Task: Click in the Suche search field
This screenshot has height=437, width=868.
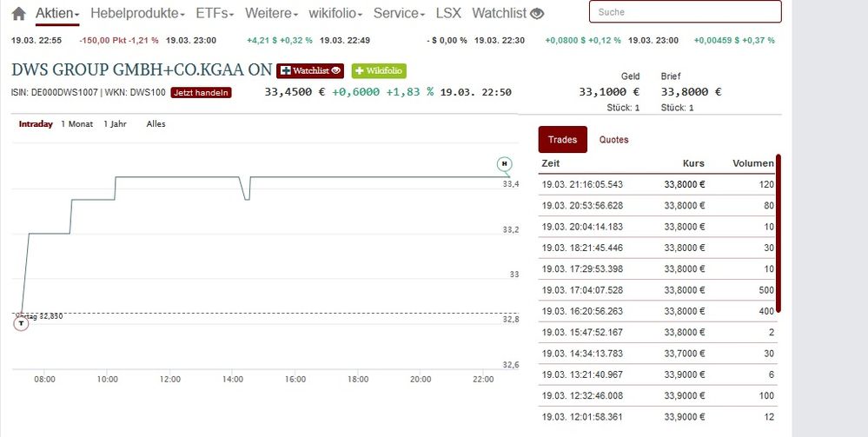Action: coord(685,12)
